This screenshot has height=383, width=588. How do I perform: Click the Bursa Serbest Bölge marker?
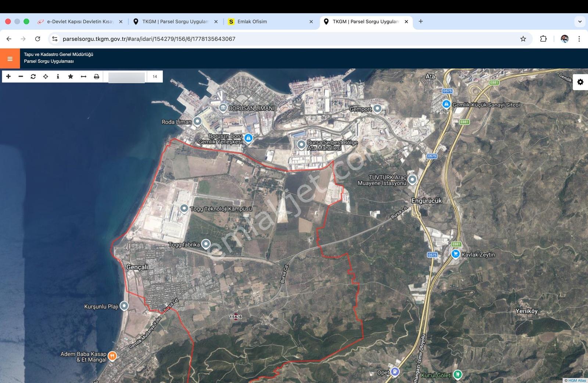coord(301,144)
